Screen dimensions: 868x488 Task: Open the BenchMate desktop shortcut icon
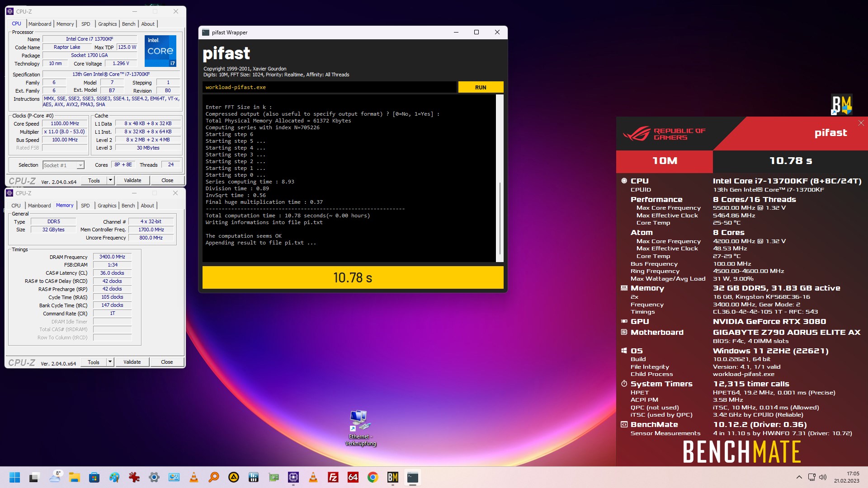tap(841, 105)
